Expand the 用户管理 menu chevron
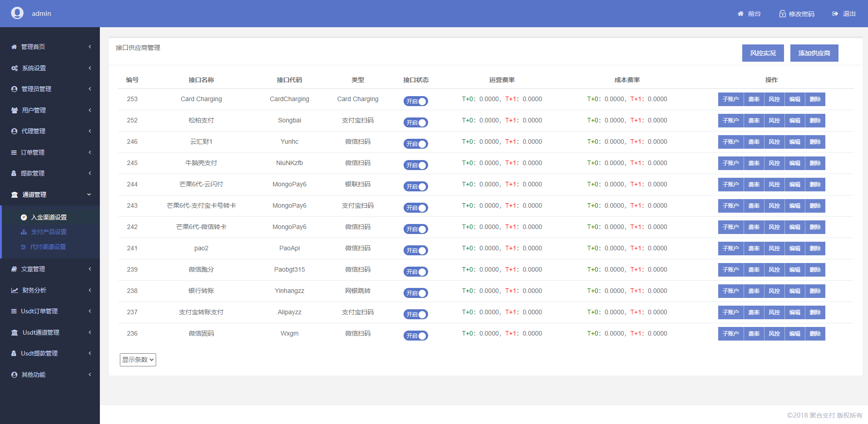The width and height of the screenshot is (868, 424). click(x=90, y=110)
